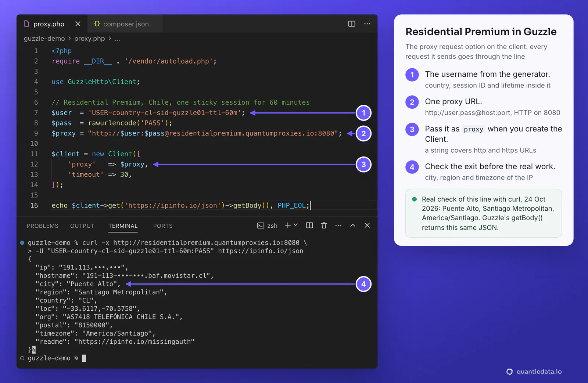The width and height of the screenshot is (588, 383).
Task: Click the postal "8150000" line
Action: tap(74, 325)
